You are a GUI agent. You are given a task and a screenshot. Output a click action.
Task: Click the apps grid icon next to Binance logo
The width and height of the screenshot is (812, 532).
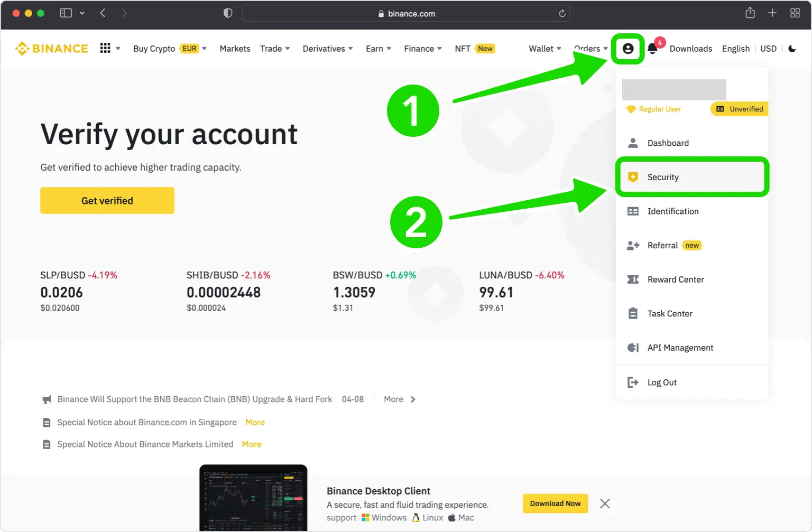click(x=105, y=48)
